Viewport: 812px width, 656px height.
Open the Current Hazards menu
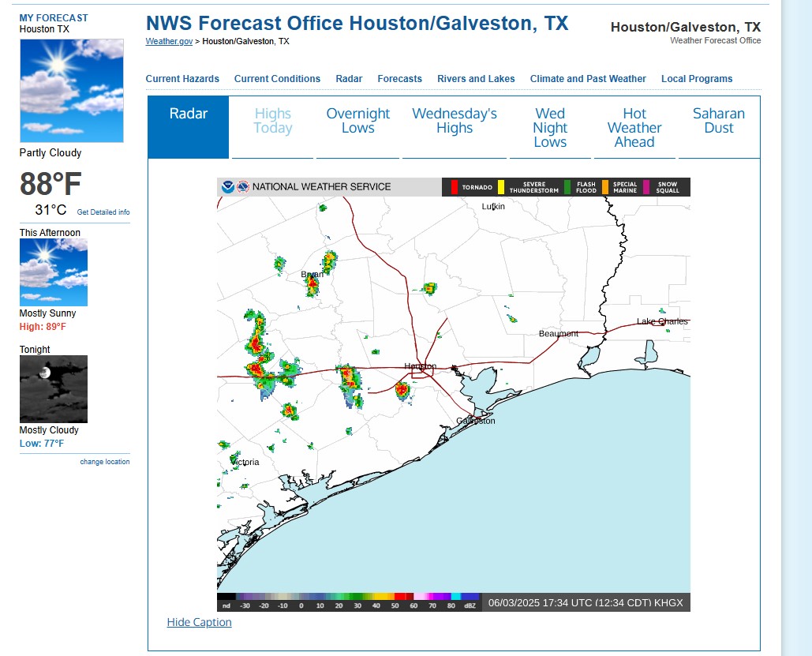click(x=182, y=79)
